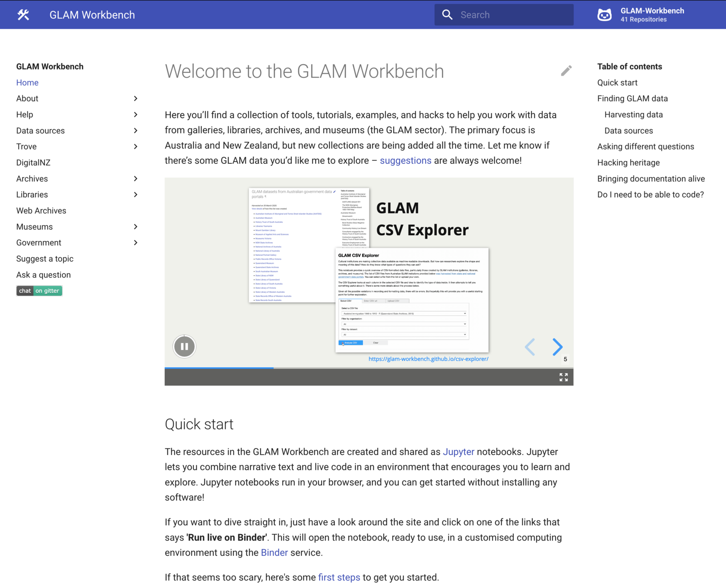Jump to Bringing documentation alive section
Image resolution: width=726 pixels, height=588 pixels.
[x=651, y=179]
